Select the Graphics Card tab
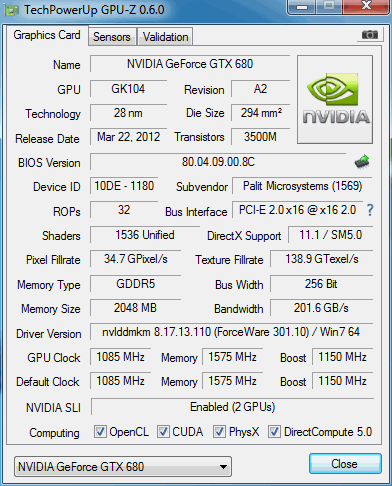The height and width of the screenshot is (486, 392). point(47,35)
